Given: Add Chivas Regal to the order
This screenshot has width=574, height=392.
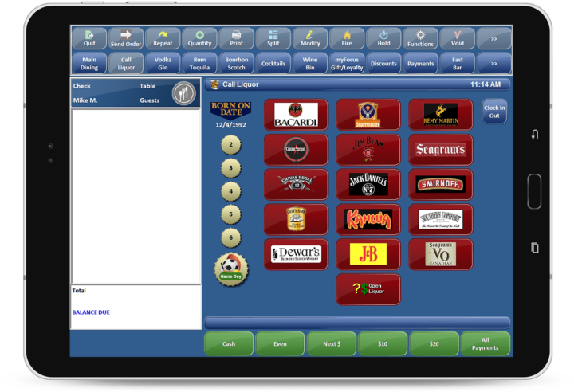Looking at the screenshot, I should (296, 184).
